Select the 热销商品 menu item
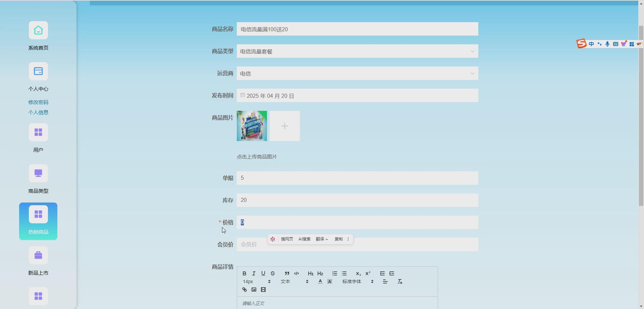 pyautogui.click(x=38, y=221)
